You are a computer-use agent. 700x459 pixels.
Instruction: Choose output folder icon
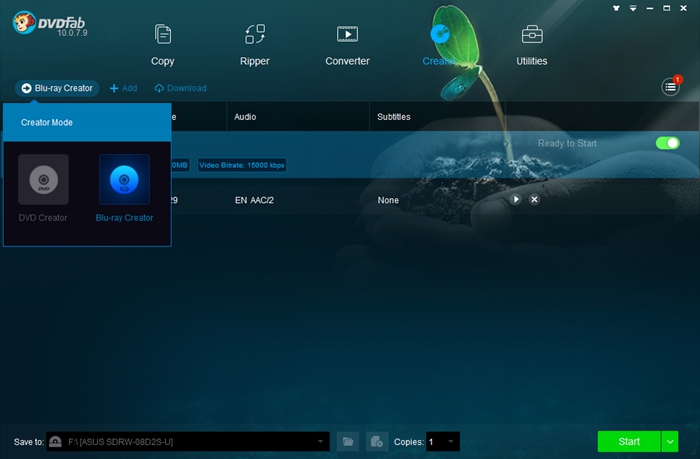tap(348, 442)
